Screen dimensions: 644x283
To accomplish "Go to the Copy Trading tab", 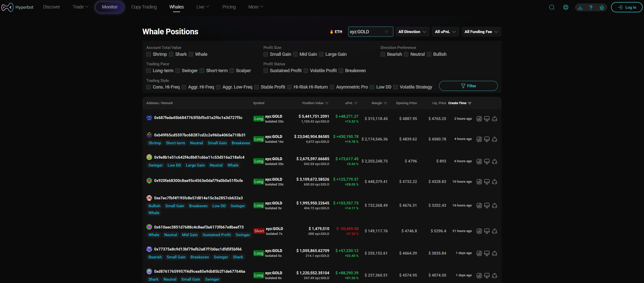I will click(144, 7).
